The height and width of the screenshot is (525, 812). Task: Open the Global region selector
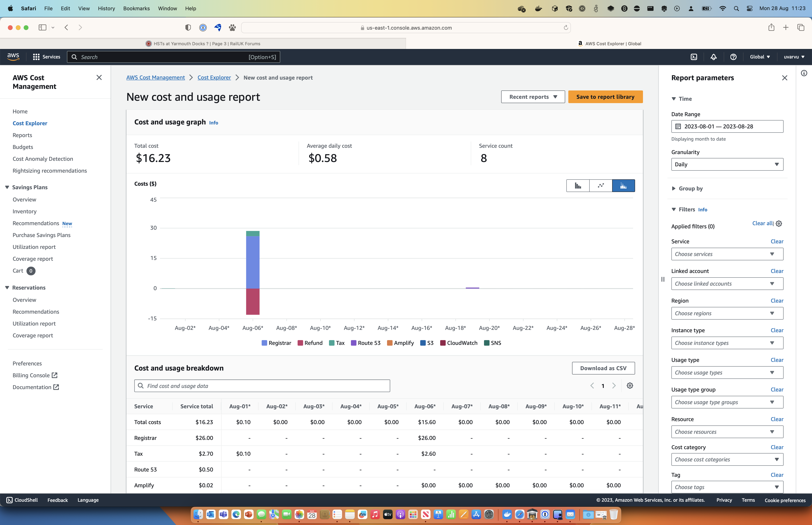(759, 57)
